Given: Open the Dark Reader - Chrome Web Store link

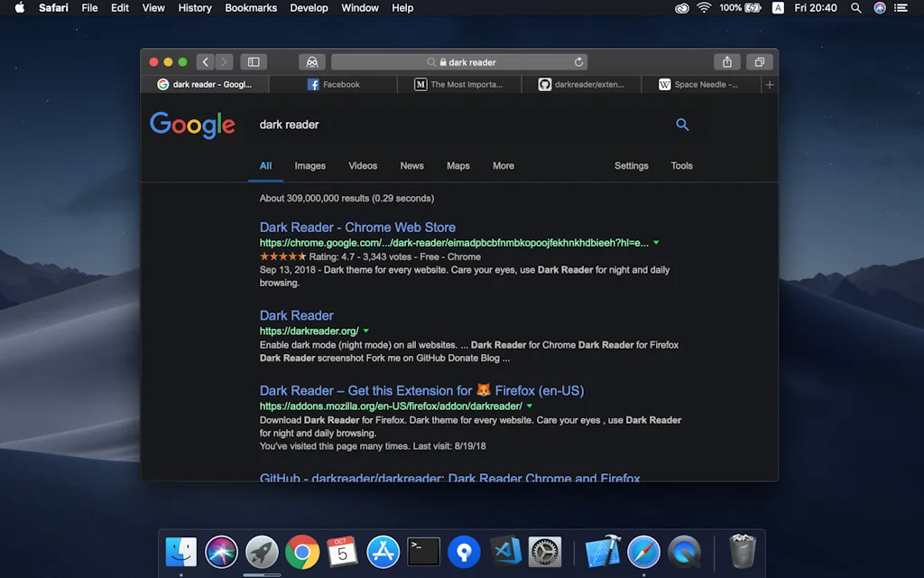Looking at the screenshot, I should coord(356,227).
